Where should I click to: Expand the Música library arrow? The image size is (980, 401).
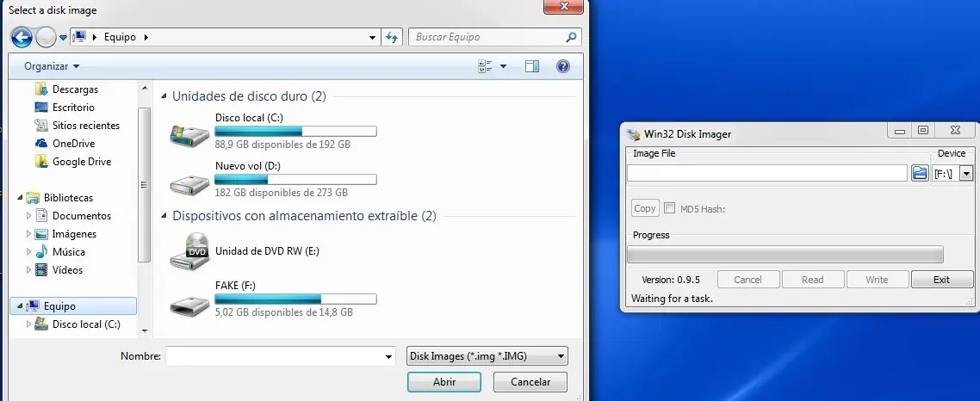click(x=28, y=252)
